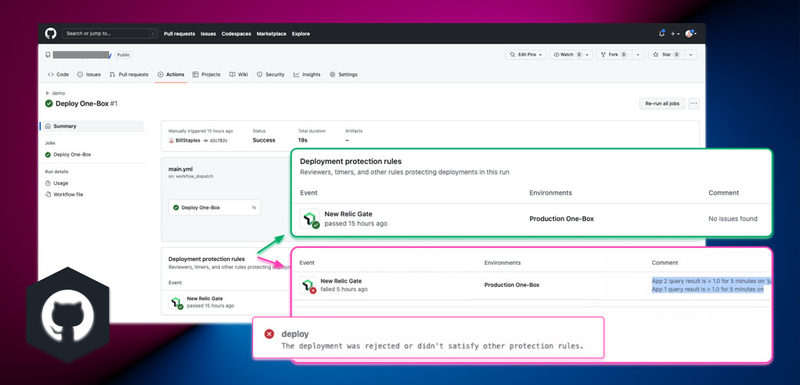The height and width of the screenshot is (385, 800).
Task: Select the Actions tab
Action: click(x=171, y=74)
